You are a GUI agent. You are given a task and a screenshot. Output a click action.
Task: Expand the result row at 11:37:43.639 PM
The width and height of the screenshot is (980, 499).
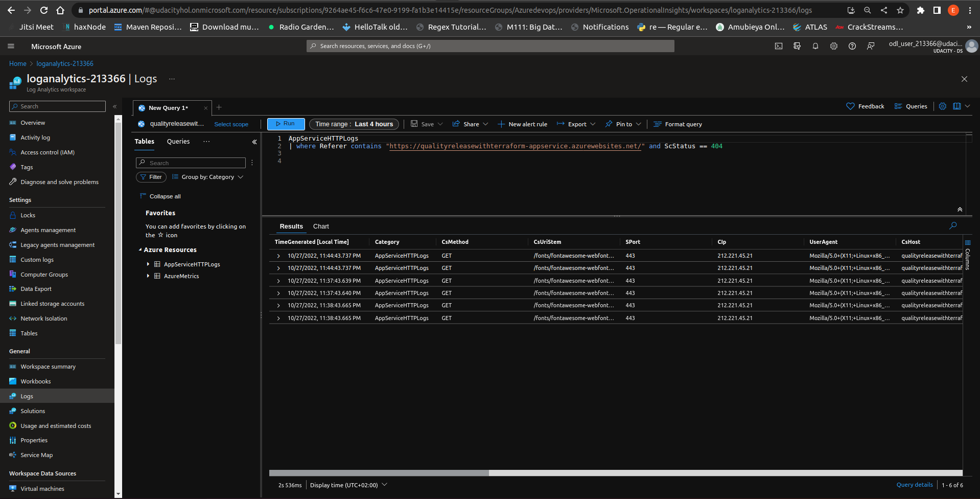pyautogui.click(x=278, y=281)
